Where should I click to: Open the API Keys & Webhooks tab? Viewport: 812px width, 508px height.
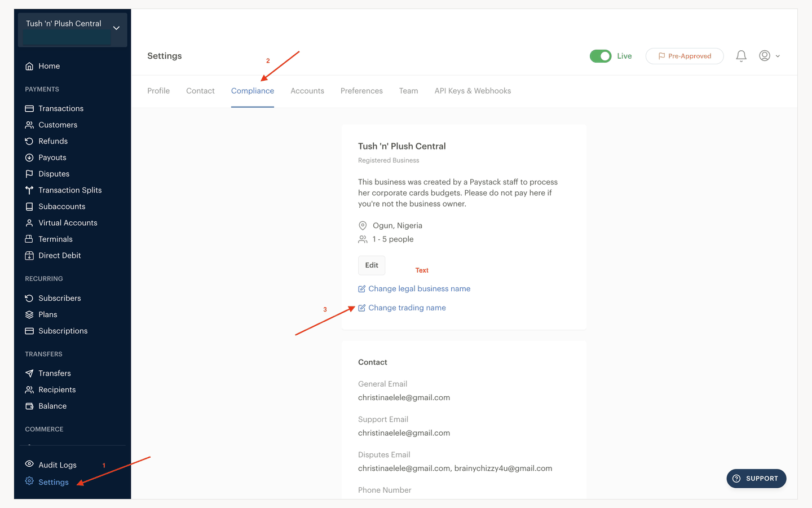[x=473, y=91]
